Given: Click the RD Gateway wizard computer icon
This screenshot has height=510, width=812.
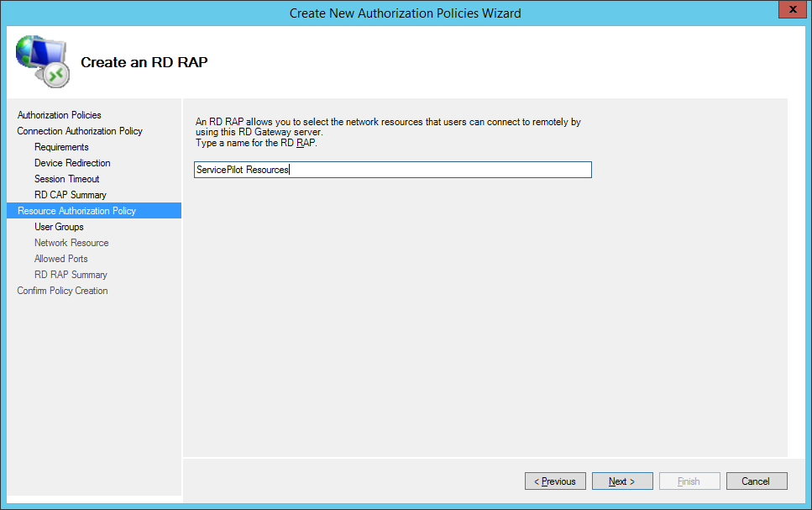Looking at the screenshot, I should (x=42, y=61).
